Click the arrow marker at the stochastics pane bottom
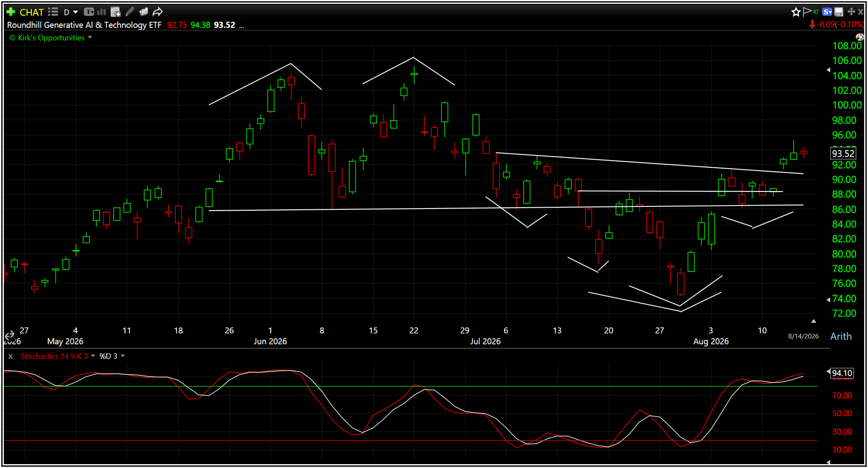Screen dimensions: 868x468 pyautogui.click(x=829, y=462)
